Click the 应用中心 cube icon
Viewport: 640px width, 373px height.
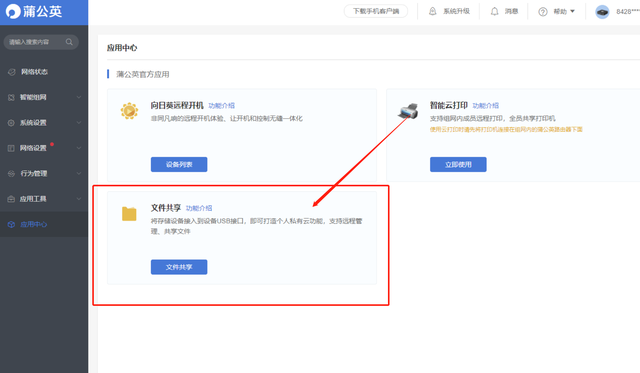11,224
